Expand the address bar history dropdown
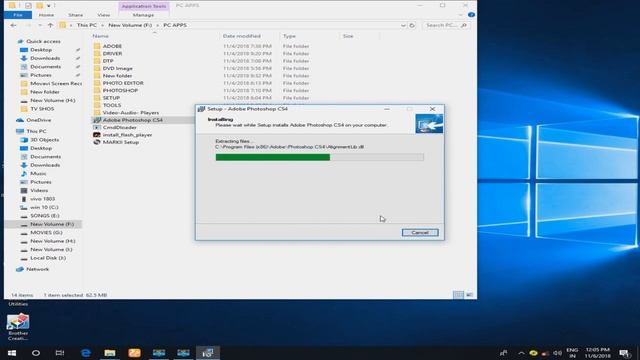The width and height of the screenshot is (640, 360). [x=403, y=25]
